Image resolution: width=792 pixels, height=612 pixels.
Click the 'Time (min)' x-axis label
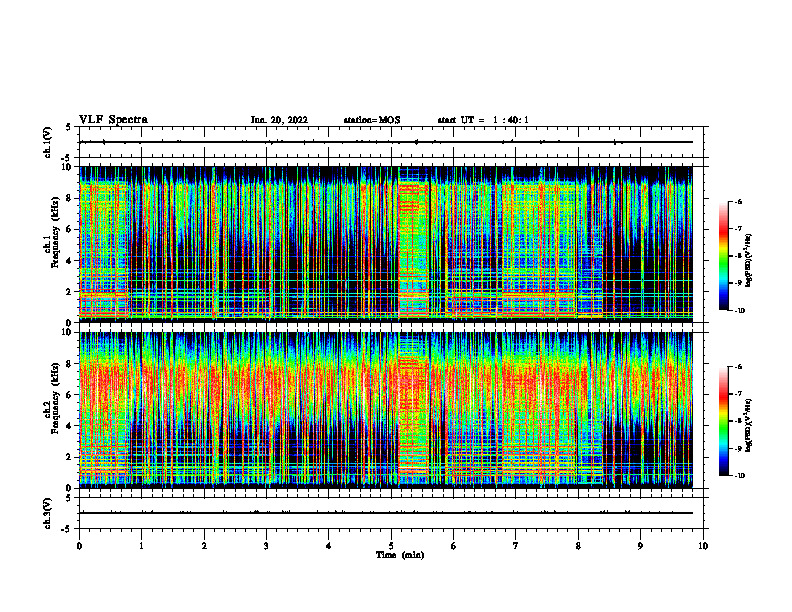click(400, 555)
